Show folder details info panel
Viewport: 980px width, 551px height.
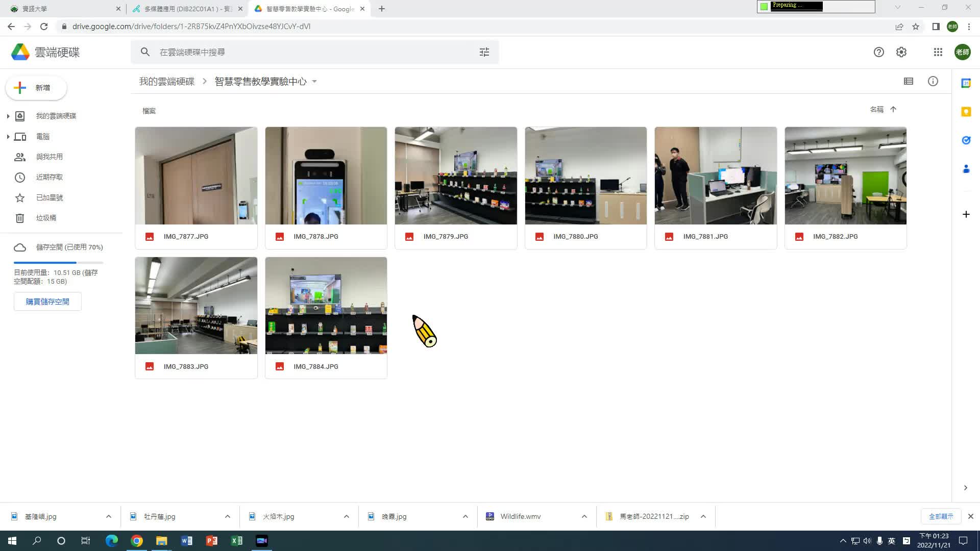(x=933, y=81)
